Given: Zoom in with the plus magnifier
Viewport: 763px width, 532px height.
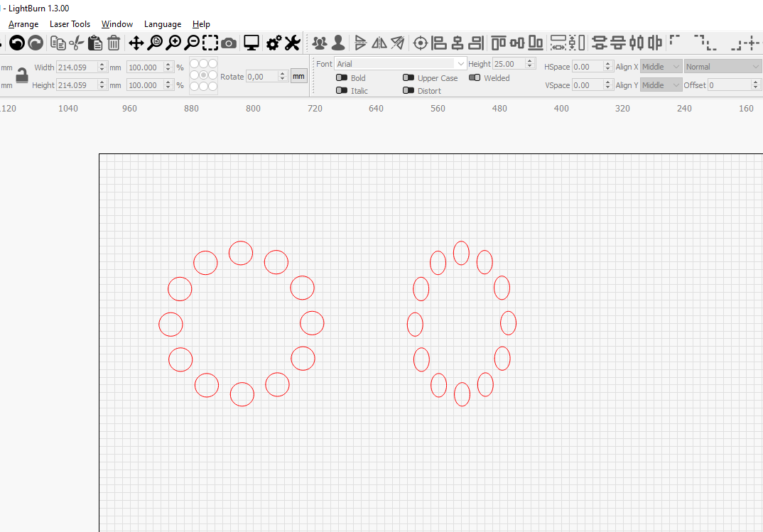Looking at the screenshot, I should coord(173,43).
